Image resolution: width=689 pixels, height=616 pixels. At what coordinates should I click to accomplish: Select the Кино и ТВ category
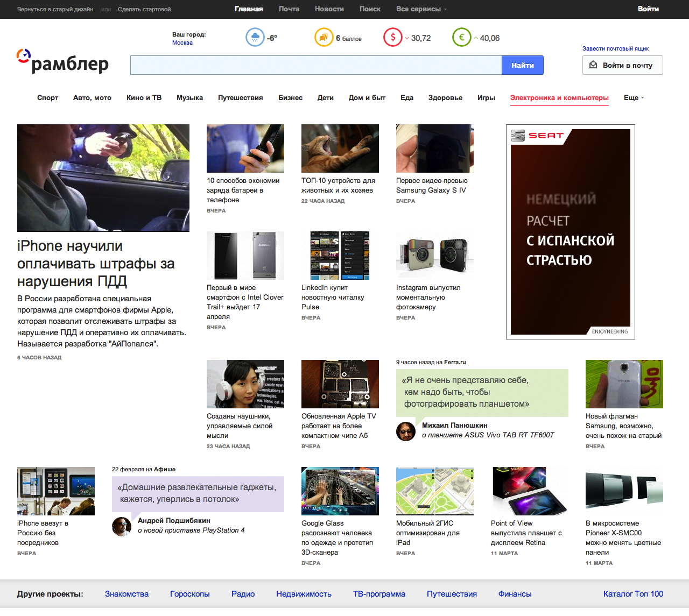click(144, 97)
